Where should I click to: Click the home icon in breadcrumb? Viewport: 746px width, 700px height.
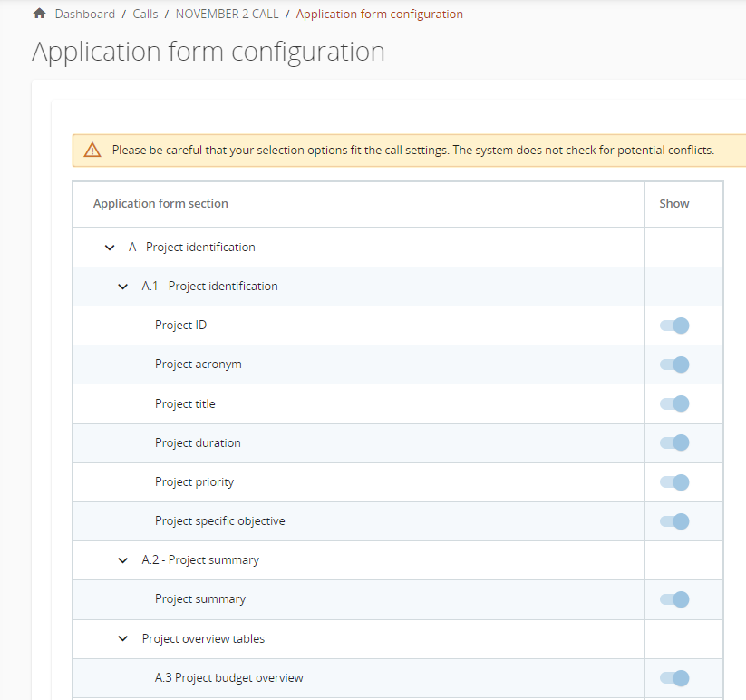tap(39, 15)
